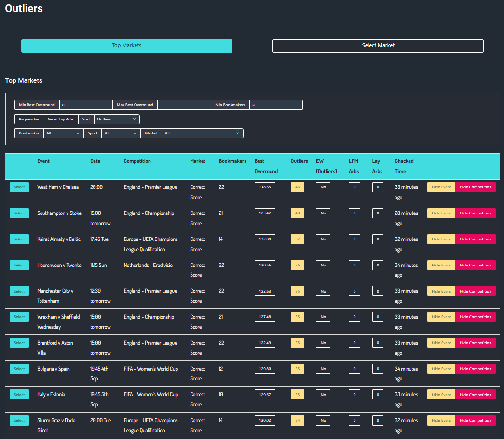Hide Event for Manchester City v Tottenham

[x=441, y=291]
